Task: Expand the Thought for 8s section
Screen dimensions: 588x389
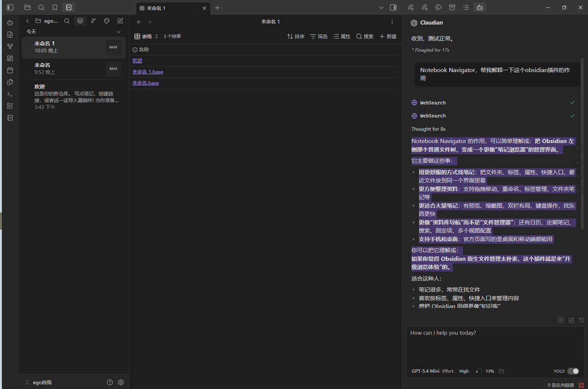Action: (x=429, y=130)
